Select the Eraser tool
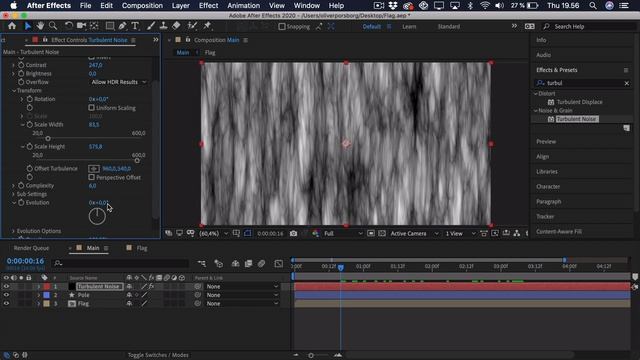This screenshot has height=360, width=640. click(176, 26)
